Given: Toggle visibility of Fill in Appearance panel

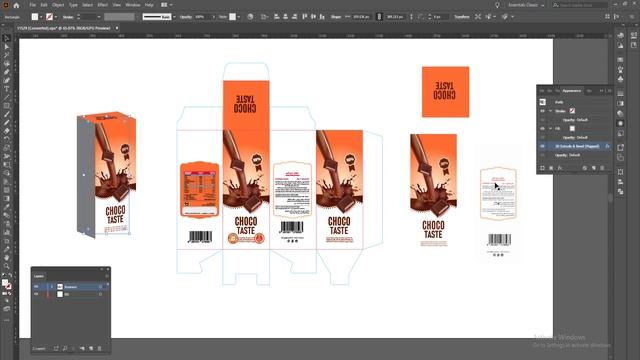Looking at the screenshot, I should (542, 129).
